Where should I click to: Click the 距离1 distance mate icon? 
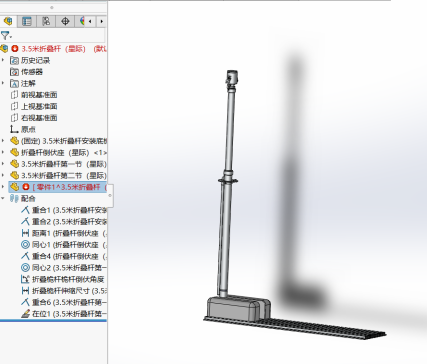click(x=25, y=233)
